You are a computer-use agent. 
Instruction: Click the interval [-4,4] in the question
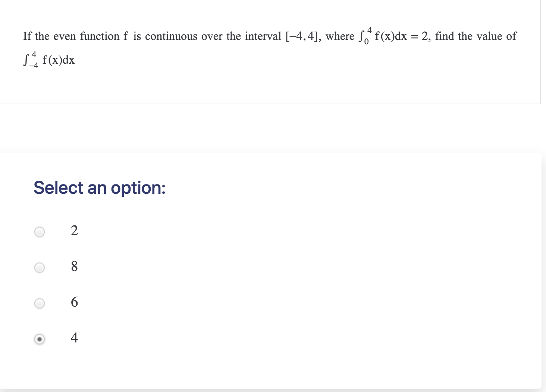[x=301, y=36]
